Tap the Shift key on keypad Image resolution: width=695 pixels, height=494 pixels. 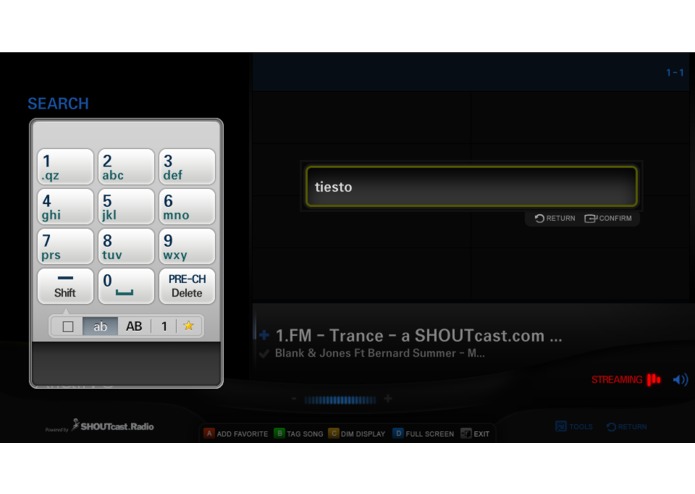point(65,286)
